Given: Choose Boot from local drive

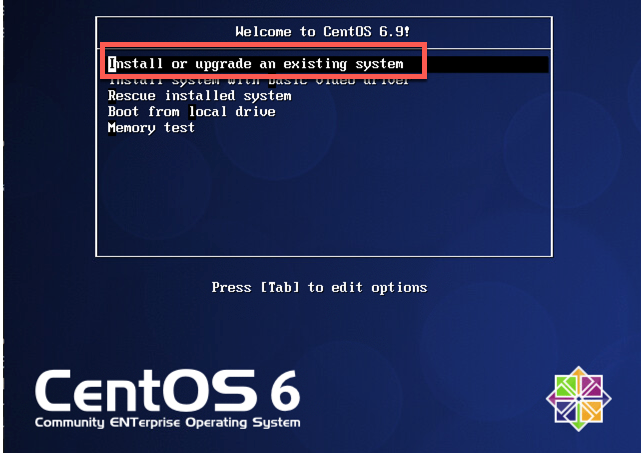Looking at the screenshot, I should pyautogui.click(x=191, y=111).
